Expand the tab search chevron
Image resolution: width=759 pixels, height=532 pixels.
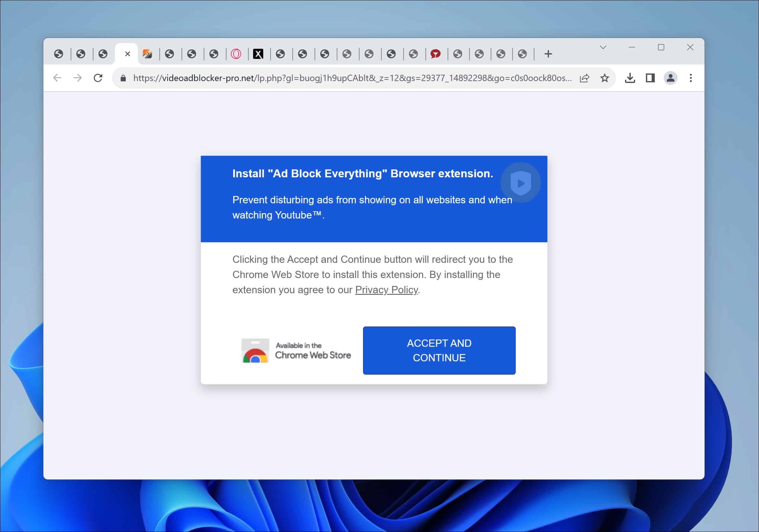tap(603, 47)
